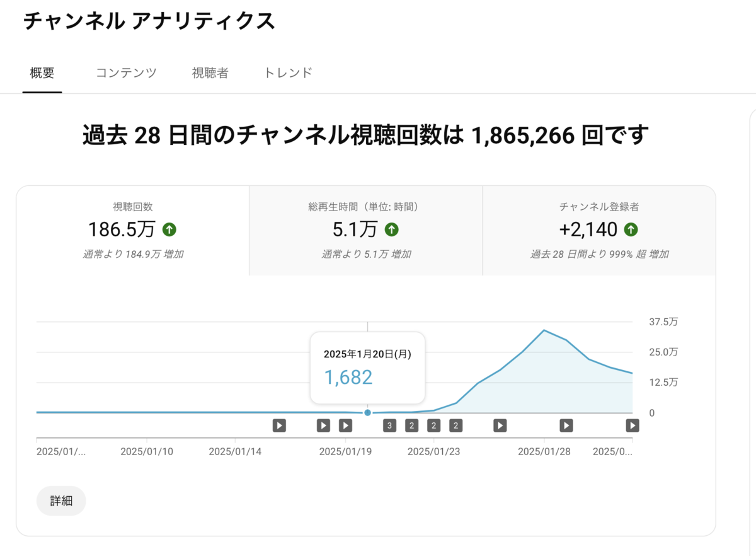Switch to the コンテンツ tab

pyautogui.click(x=126, y=72)
